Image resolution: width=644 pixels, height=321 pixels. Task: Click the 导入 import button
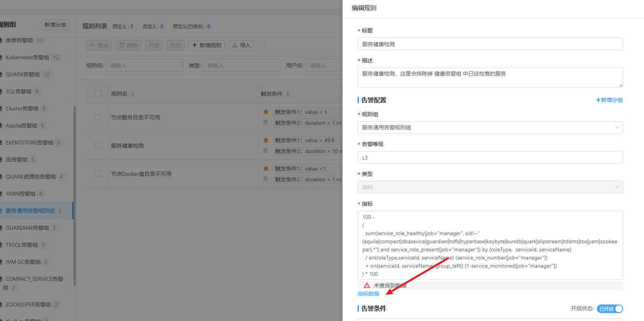tap(241, 45)
